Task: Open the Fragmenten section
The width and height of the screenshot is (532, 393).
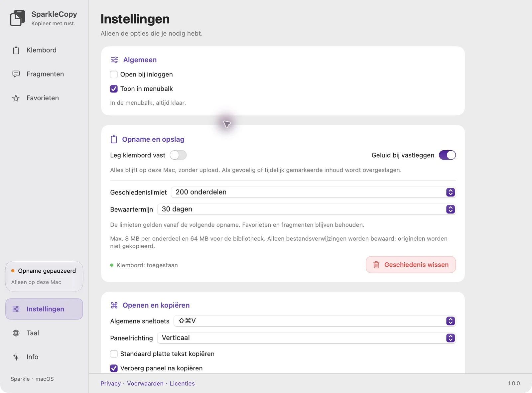Action: coord(44,74)
